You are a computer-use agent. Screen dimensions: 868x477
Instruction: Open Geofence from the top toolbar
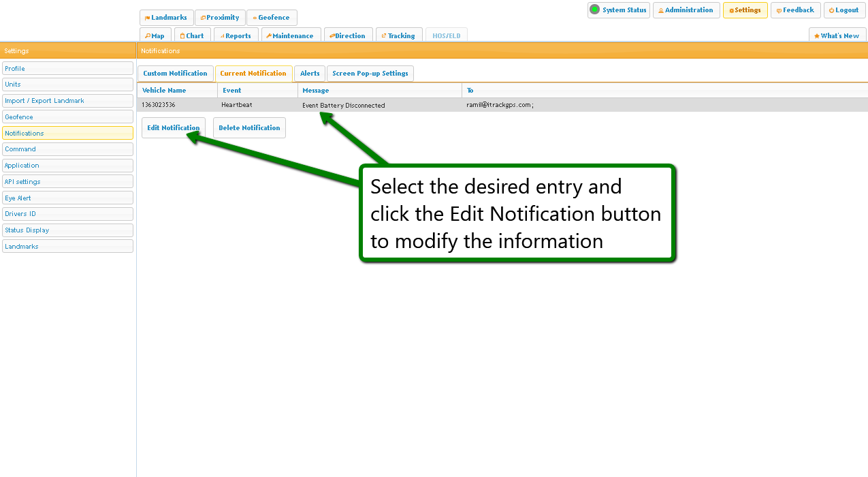(x=271, y=18)
